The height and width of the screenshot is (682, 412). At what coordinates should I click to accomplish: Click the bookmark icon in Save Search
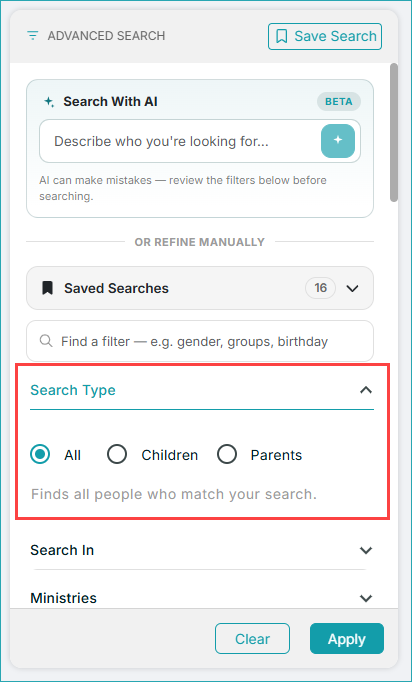coord(281,36)
